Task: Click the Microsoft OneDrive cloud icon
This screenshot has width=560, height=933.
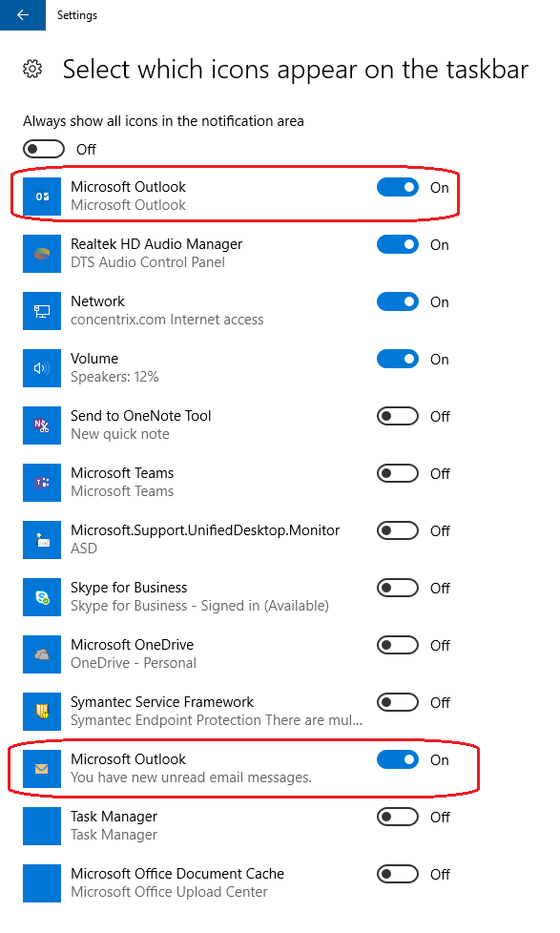Action: (42, 653)
